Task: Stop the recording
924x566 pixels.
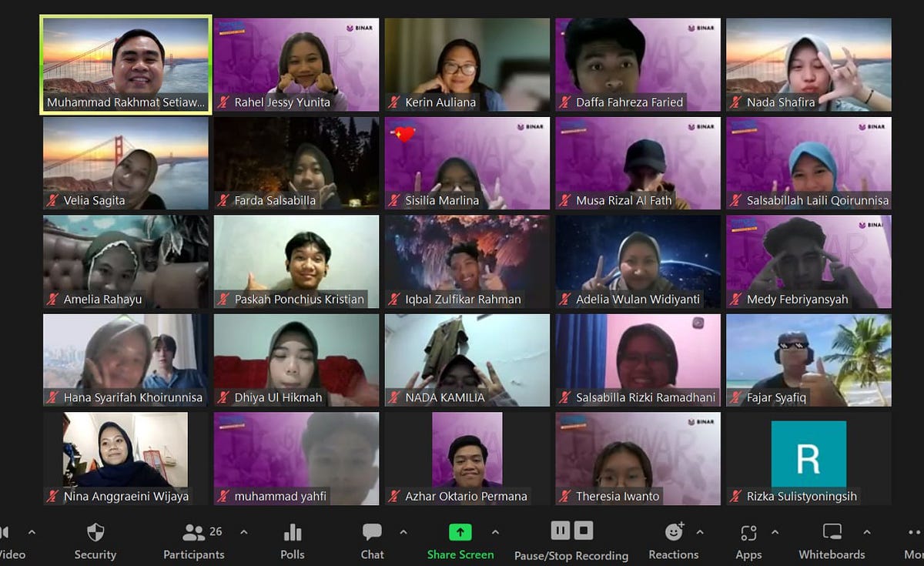Action: pos(583,531)
